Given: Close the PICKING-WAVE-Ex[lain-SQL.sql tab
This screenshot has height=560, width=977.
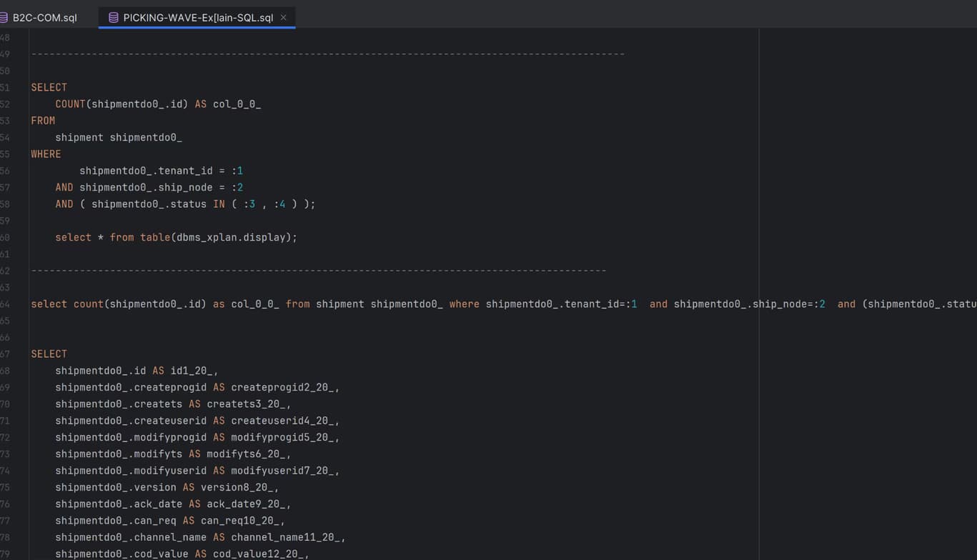Looking at the screenshot, I should (284, 18).
